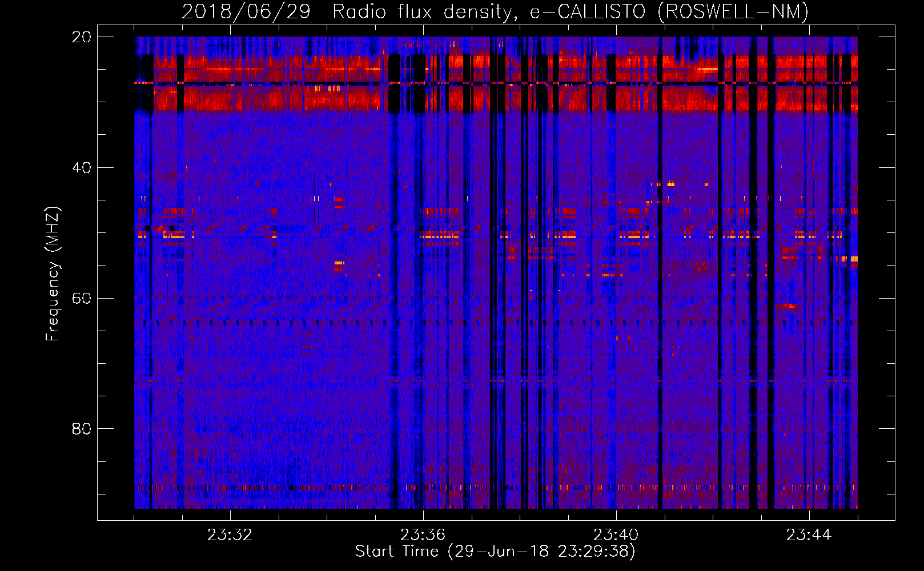This screenshot has width=924, height=571.
Task: Click the 23:40 time tick label
Action: point(616,535)
